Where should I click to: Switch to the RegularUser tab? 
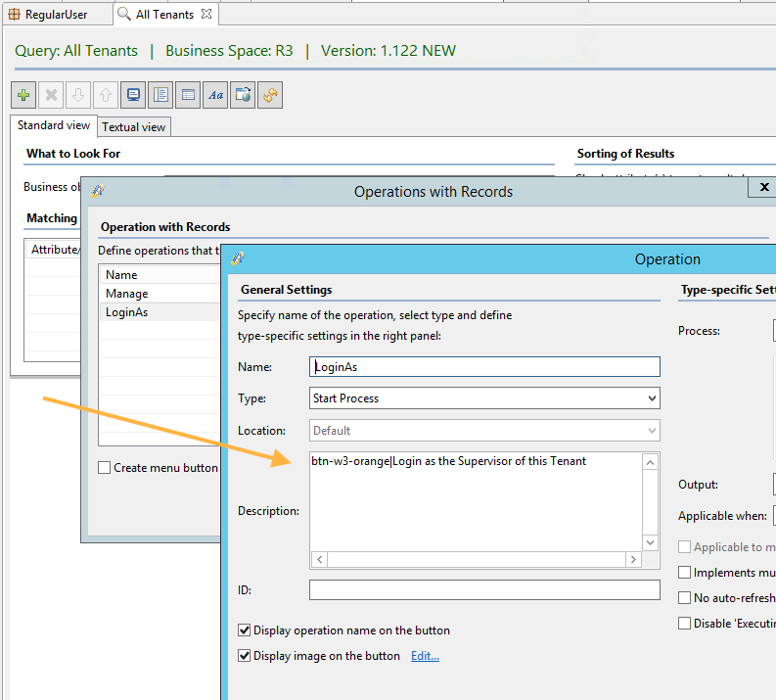point(56,15)
